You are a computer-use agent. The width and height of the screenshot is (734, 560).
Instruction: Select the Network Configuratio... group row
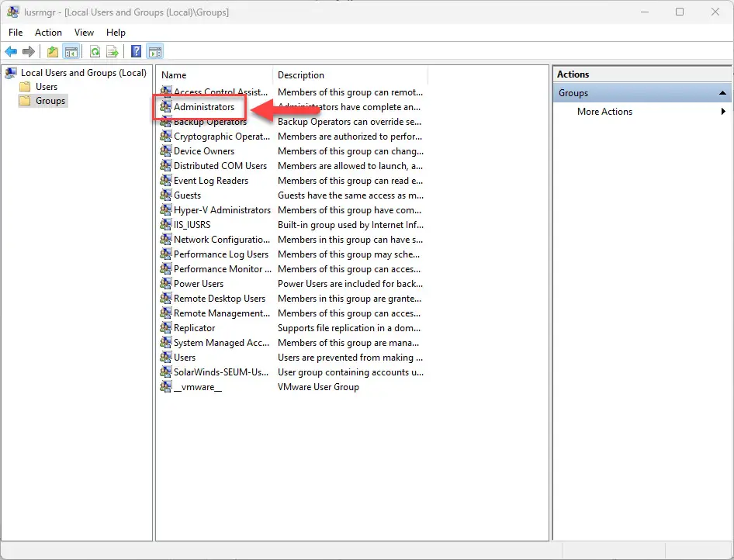[221, 240]
